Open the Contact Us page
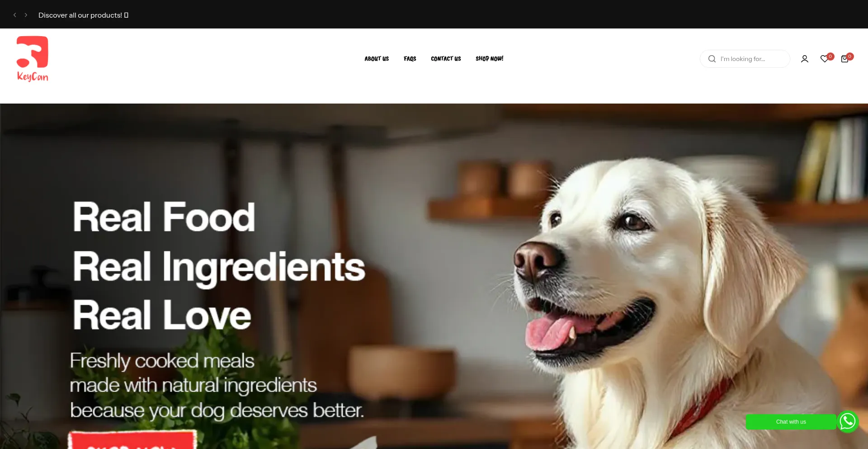 coord(446,59)
